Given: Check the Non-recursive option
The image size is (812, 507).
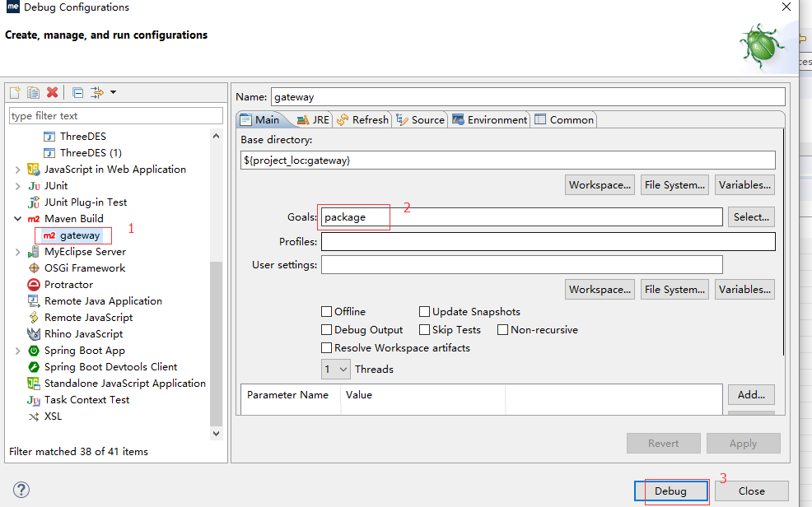Looking at the screenshot, I should pos(502,329).
